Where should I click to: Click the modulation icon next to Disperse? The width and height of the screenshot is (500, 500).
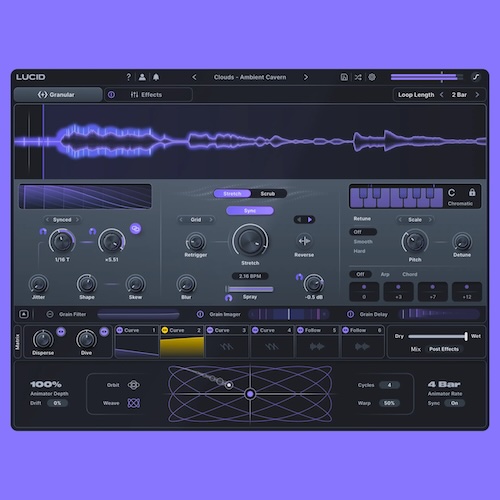[61, 332]
